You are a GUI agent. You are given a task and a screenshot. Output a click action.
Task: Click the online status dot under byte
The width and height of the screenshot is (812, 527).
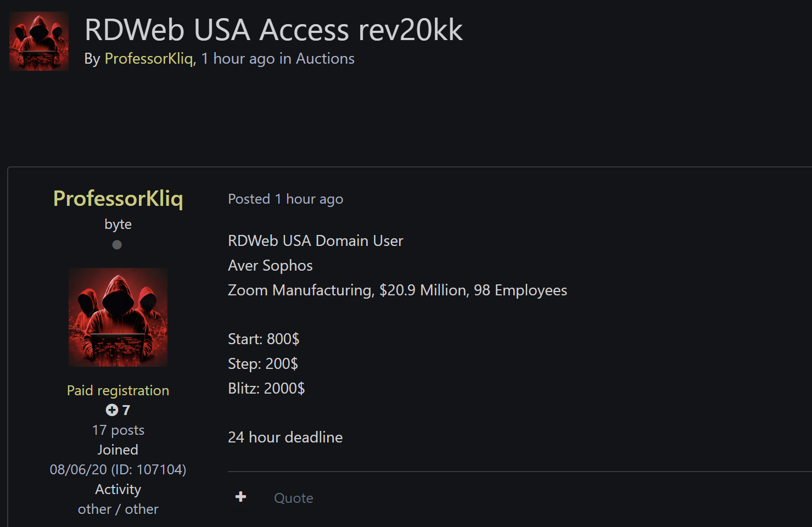pos(117,244)
